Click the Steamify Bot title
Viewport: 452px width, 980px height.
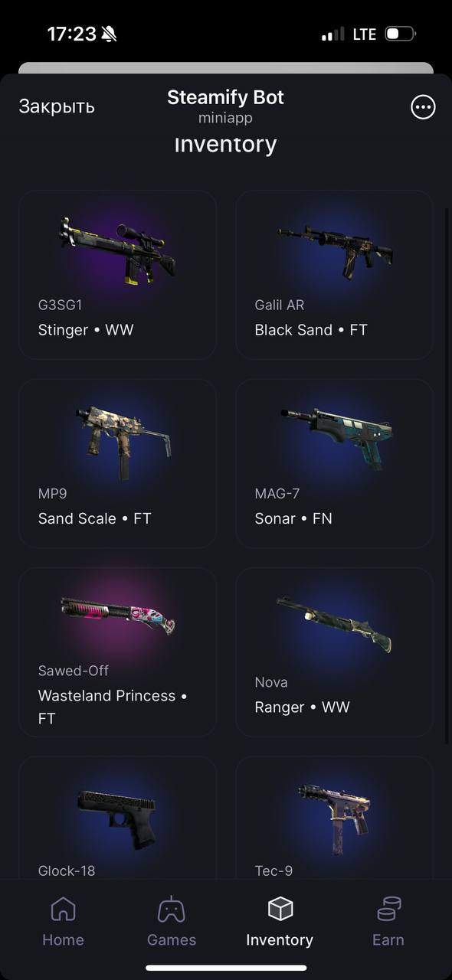(225, 97)
